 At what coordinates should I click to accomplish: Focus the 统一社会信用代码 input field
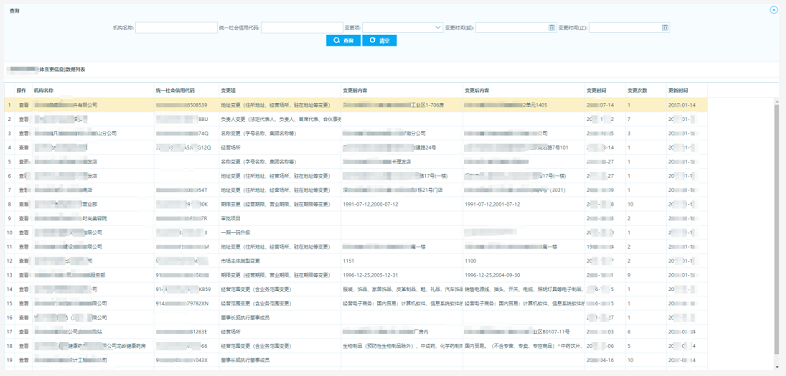(302, 28)
